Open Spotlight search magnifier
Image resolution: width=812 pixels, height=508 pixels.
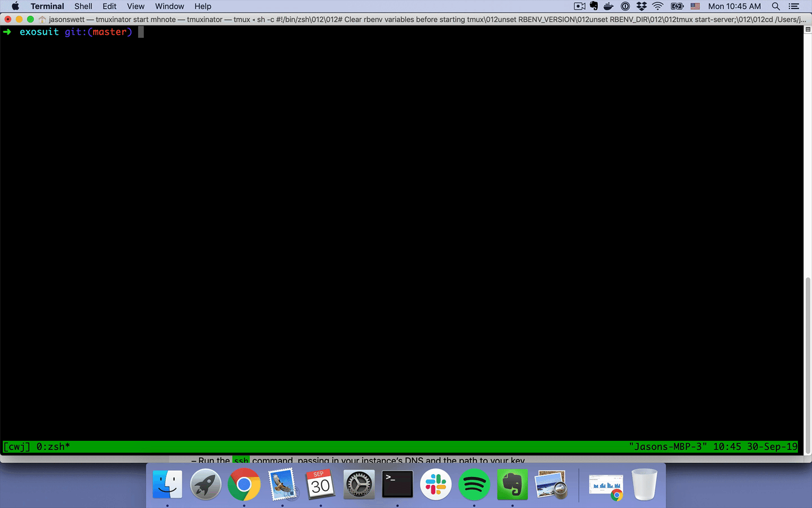coord(776,6)
